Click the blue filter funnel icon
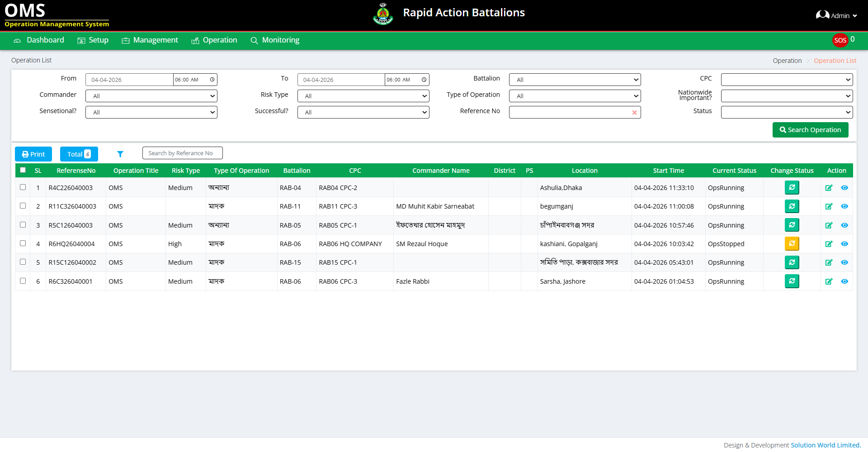The width and height of the screenshot is (868, 452). pyautogui.click(x=120, y=154)
